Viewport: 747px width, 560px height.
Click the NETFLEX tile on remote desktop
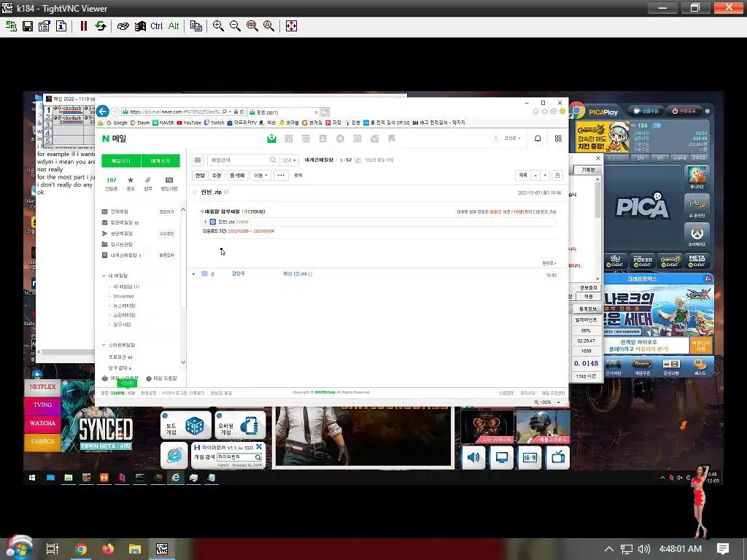pos(42,387)
